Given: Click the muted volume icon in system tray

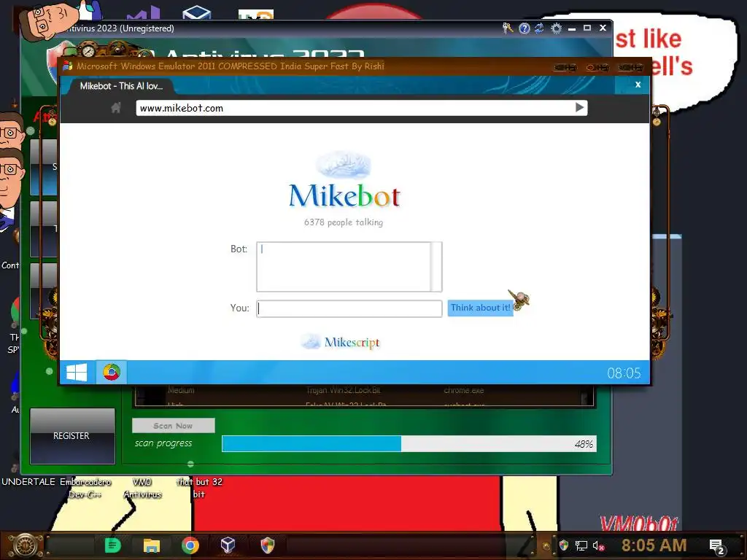Looking at the screenshot, I should tap(598, 545).
